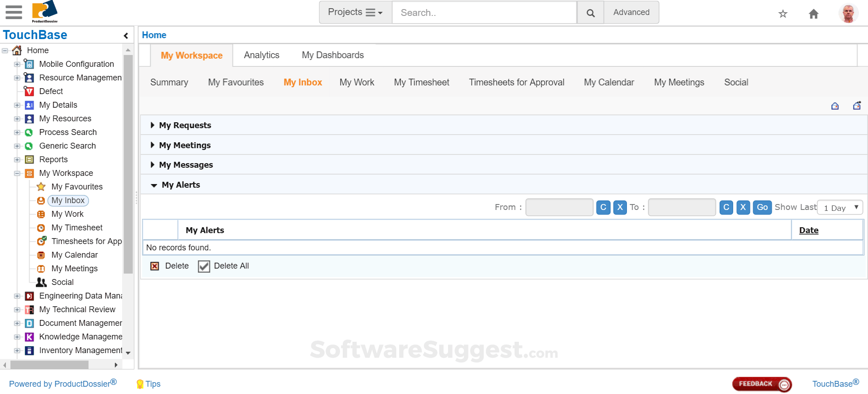Collapse the My Workspace tree node

[17, 173]
